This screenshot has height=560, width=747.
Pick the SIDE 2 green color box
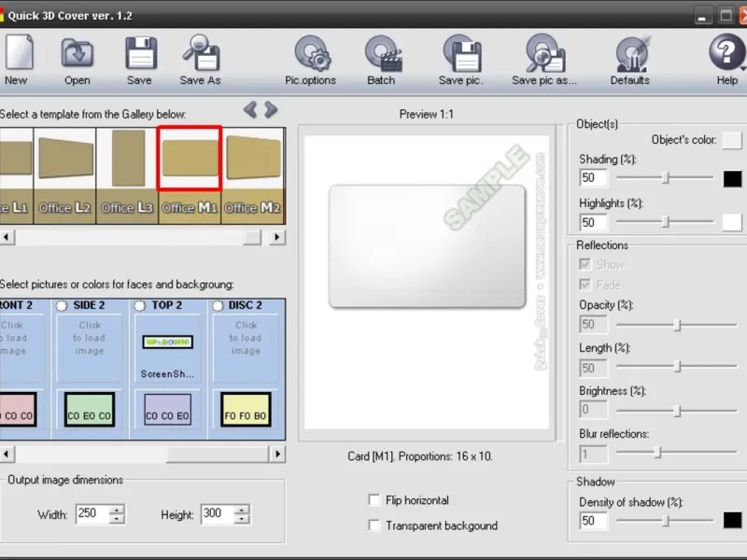click(90, 410)
